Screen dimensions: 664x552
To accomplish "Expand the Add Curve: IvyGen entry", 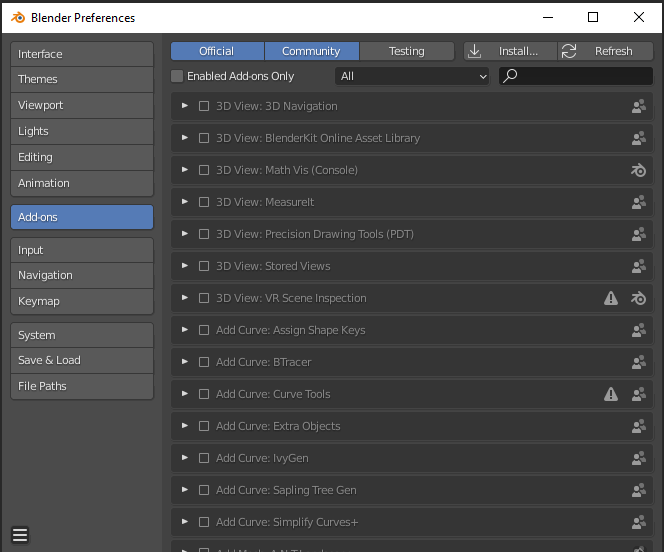I will click(185, 458).
